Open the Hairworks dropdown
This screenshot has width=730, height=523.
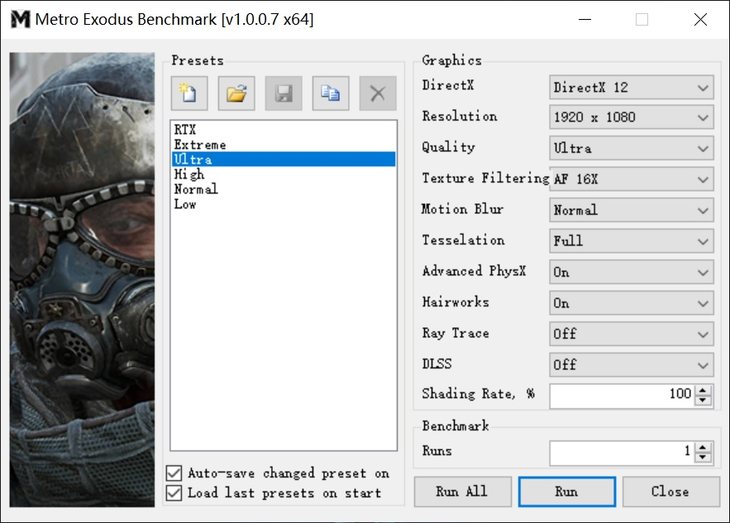(x=631, y=303)
